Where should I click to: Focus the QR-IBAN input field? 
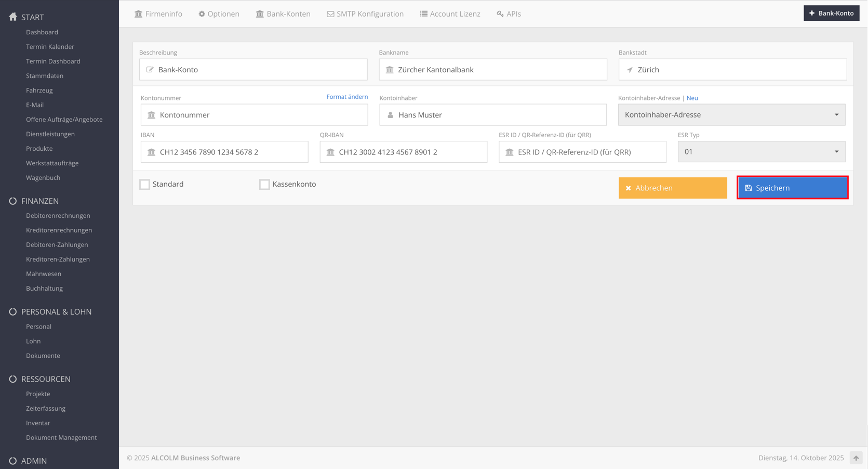point(410,152)
